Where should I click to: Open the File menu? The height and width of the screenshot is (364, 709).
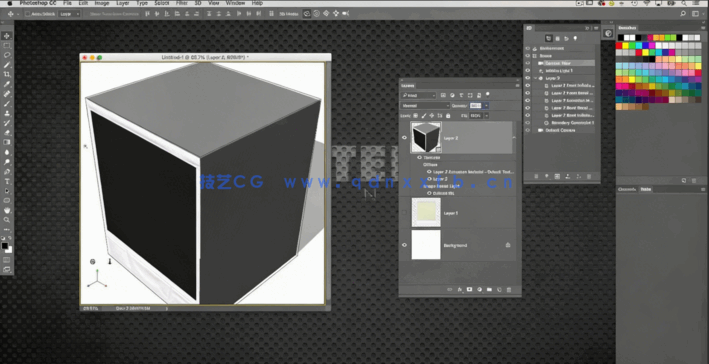click(x=67, y=3)
